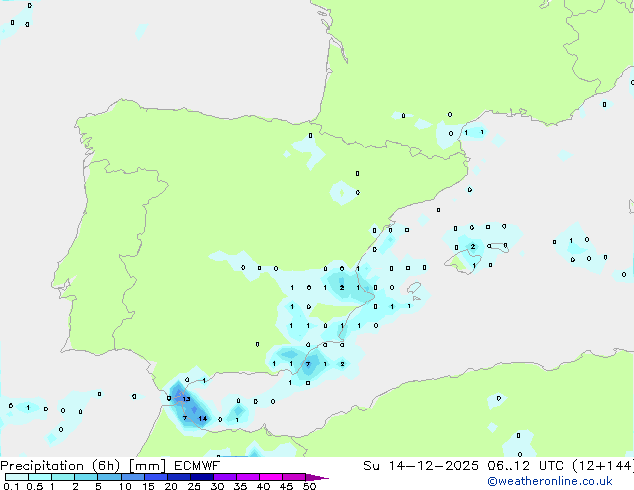
Task: Click the legend label "30"
Action: (x=217, y=486)
